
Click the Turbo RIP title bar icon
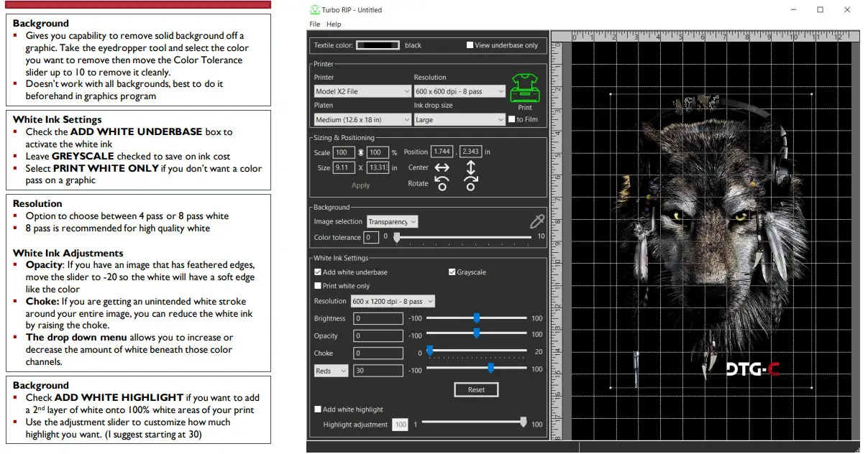(314, 10)
